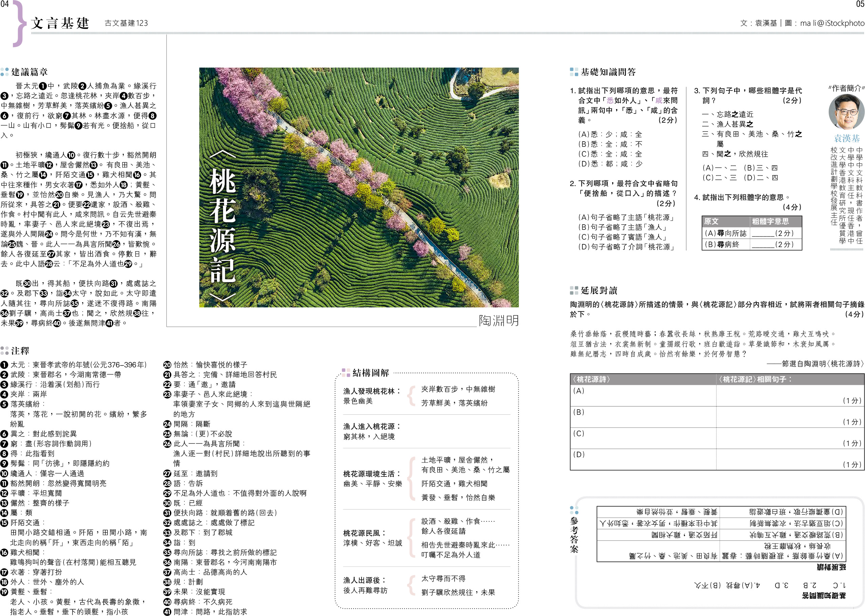Click the diagram line 阡陌交通，雞犬相聞

[454, 484]
